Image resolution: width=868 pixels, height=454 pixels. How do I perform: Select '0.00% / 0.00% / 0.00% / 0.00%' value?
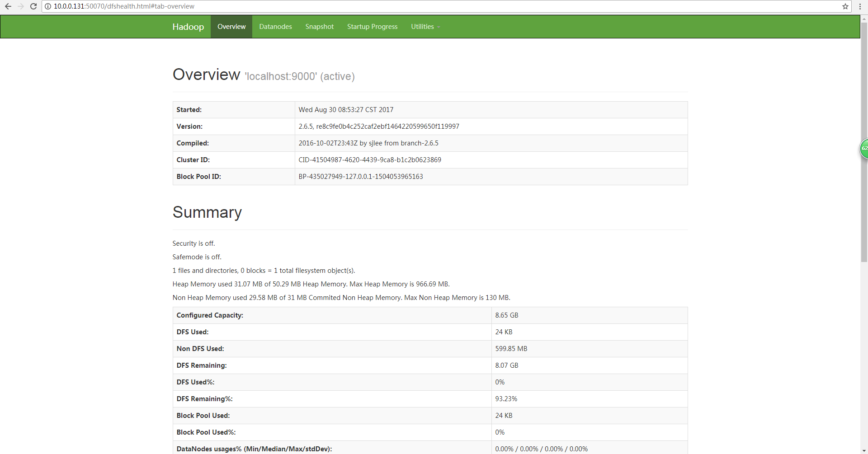pos(542,449)
